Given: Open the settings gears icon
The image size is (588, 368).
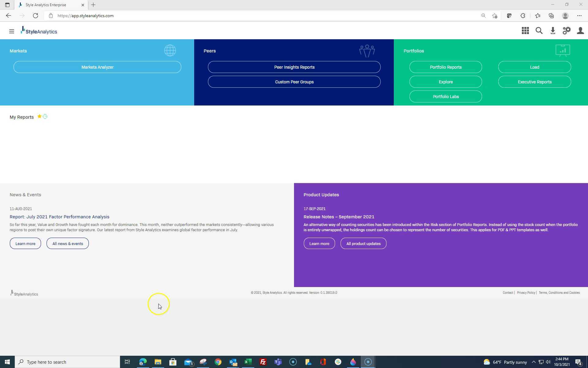Looking at the screenshot, I should [x=567, y=31].
